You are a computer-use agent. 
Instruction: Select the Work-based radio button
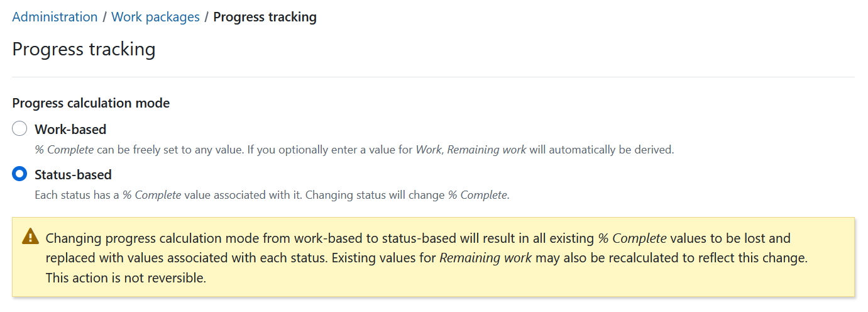pos(19,129)
